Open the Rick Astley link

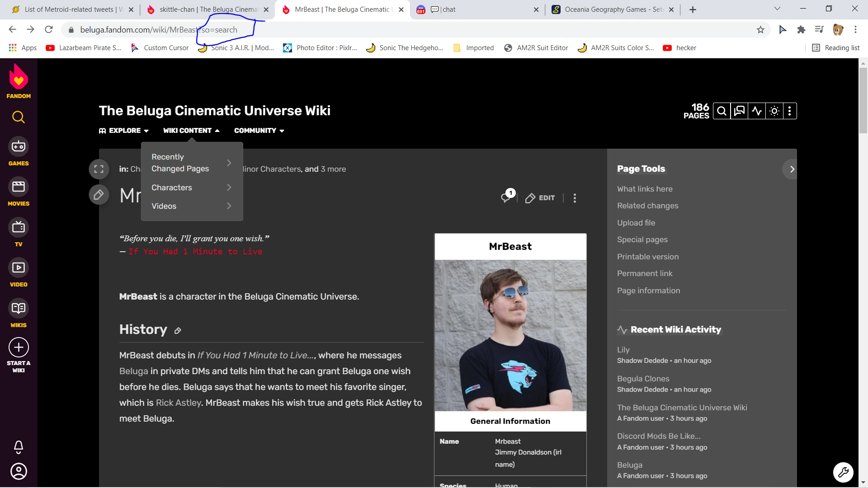point(179,403)
